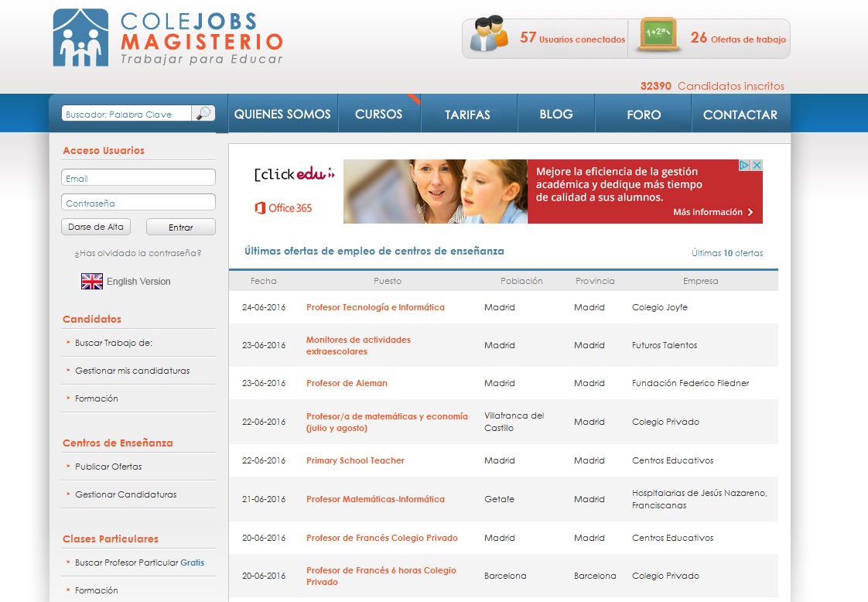
Task: Click the Office 365 logo in the ad
Action: pos(283,207)
